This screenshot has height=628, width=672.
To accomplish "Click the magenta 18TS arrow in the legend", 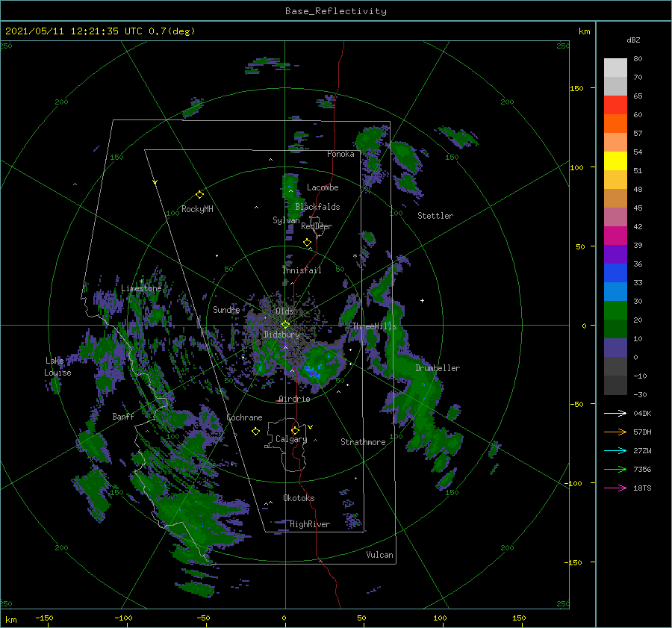I will click(615, 488).
